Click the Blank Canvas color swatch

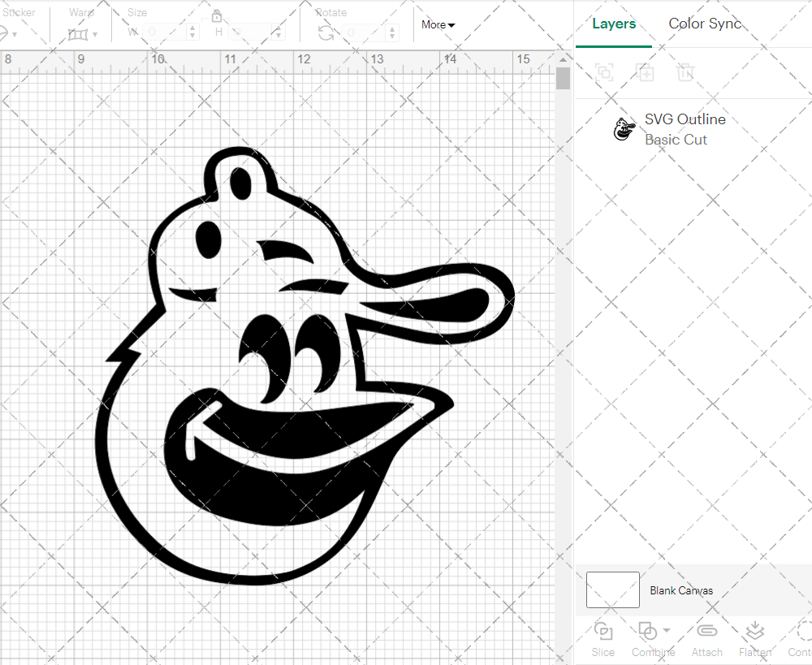point(612,590)
